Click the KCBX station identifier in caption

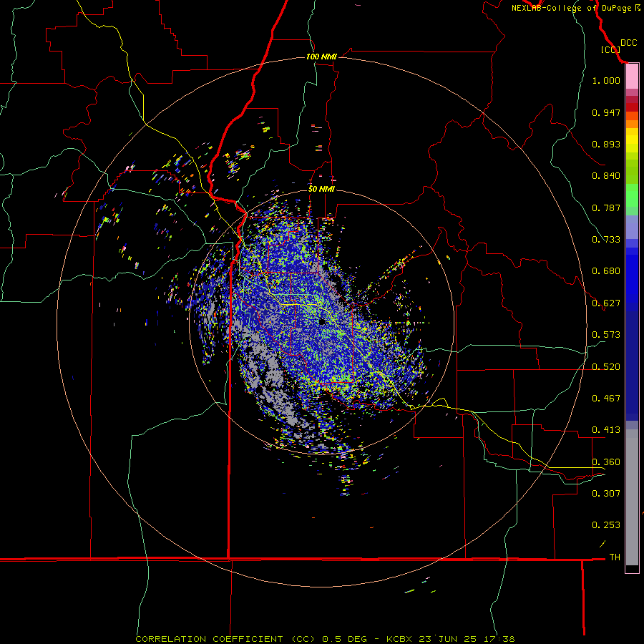[399, 639]
